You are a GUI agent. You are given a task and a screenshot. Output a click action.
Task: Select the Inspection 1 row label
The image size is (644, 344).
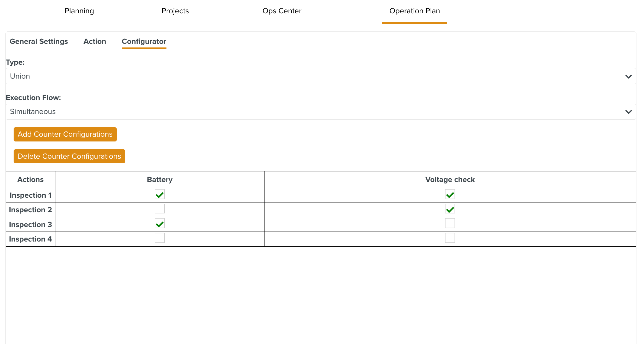coord(30,195)
